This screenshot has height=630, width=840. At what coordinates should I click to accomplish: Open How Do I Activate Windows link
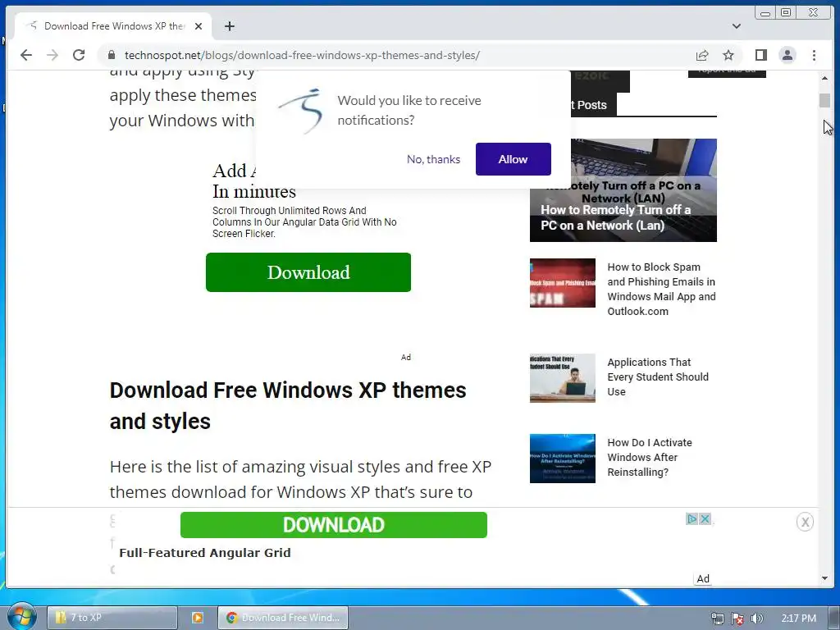coord(650,458)
